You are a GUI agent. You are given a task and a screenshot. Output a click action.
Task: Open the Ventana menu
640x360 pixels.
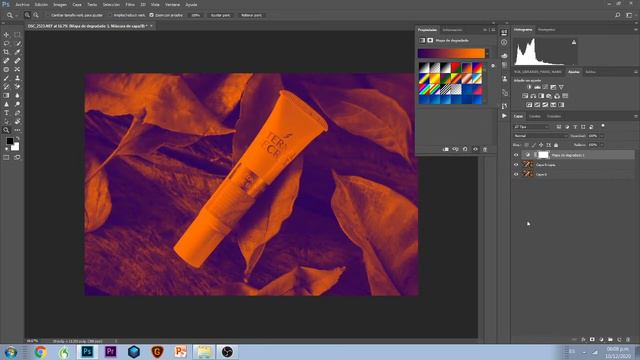click(172, 4)
